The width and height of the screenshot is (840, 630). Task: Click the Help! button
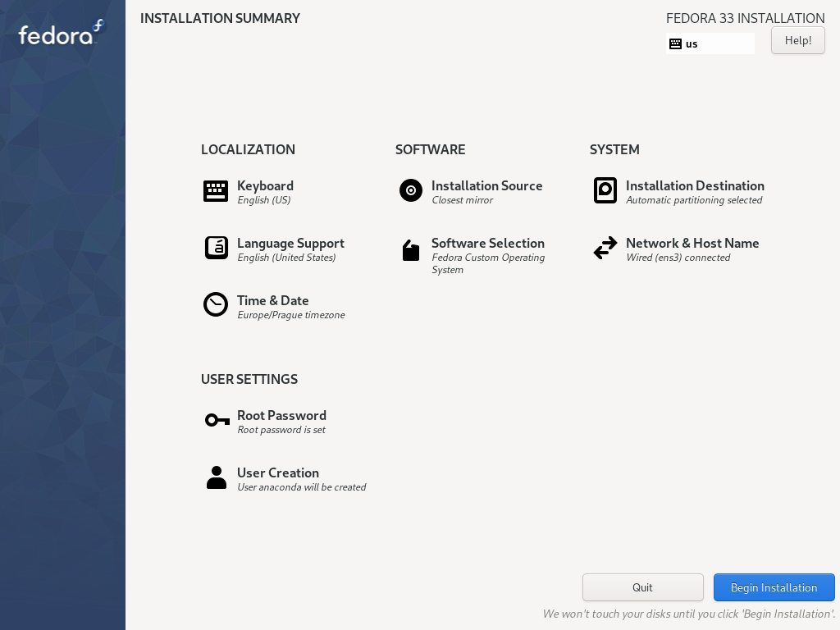tap(797, 40)
